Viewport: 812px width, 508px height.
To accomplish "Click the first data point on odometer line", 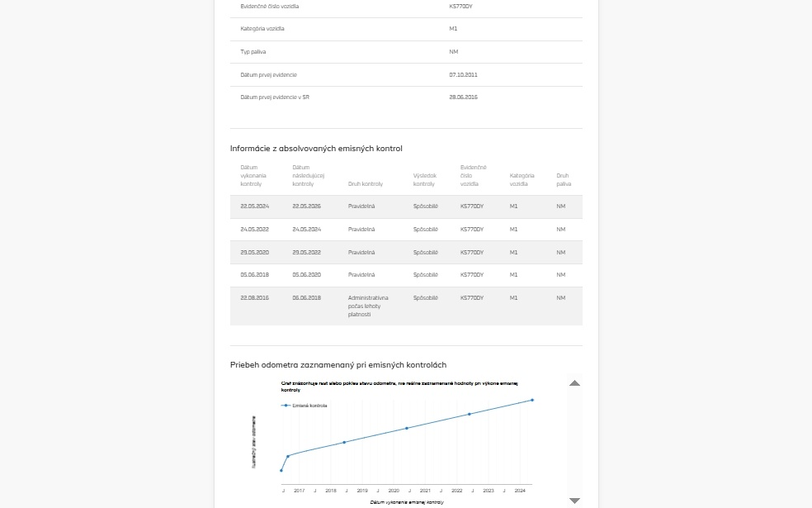I will 281,471.
